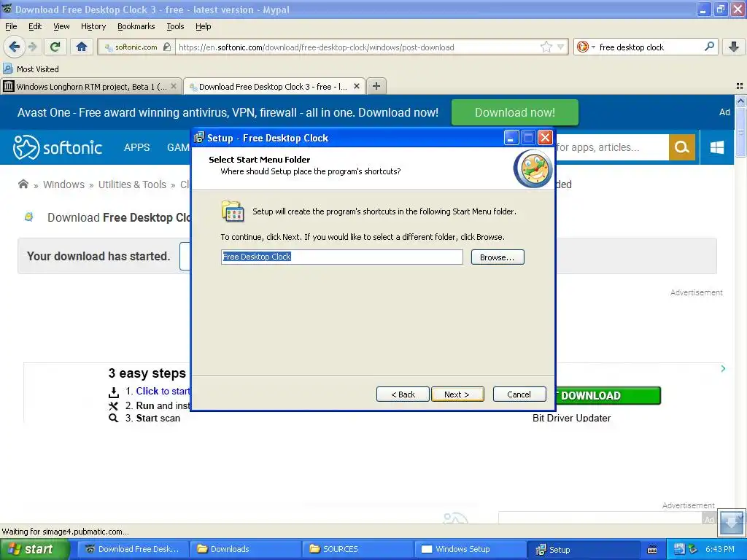
Task: Click the Start Menu folder name field
Action: (x=341, y=257)
